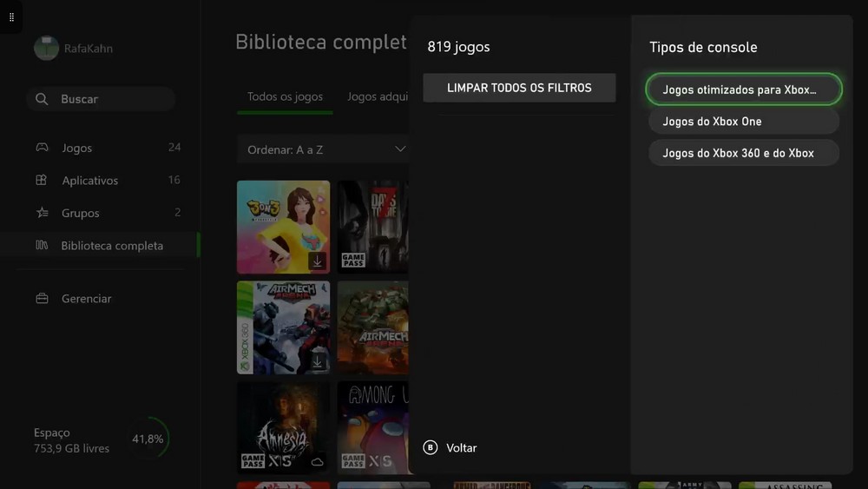Click the search magnifier icon

point(42,99)
